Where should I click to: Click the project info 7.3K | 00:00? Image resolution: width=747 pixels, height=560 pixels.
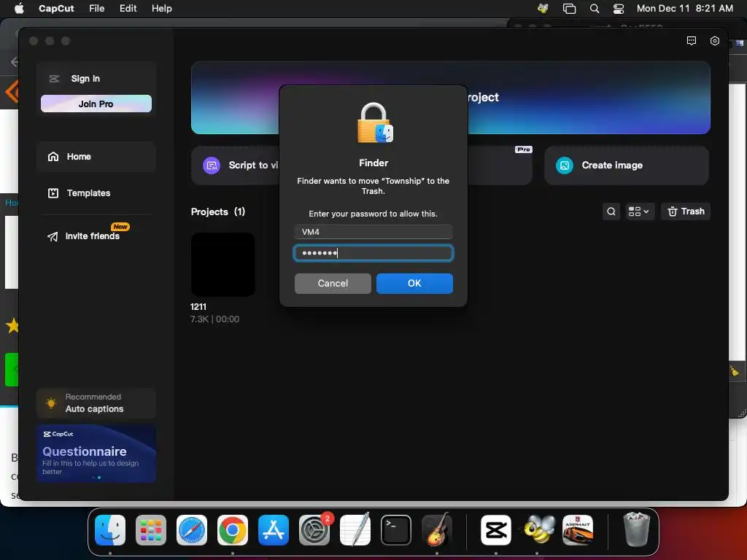pyautogui.click(x=215, y=319)
